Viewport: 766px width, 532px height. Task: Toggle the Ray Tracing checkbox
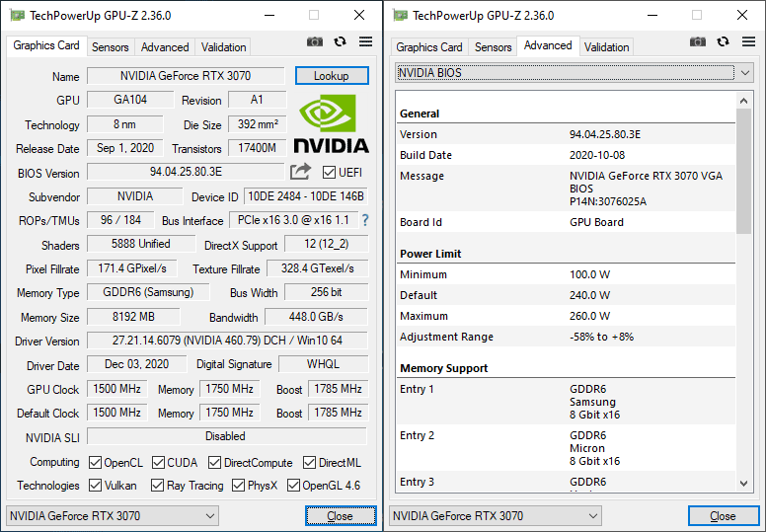point(157,486)
